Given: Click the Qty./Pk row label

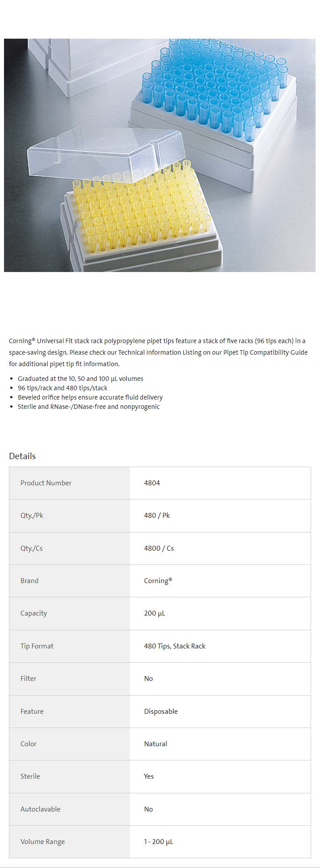Looking at the screenshot, I should click(32, 516).
